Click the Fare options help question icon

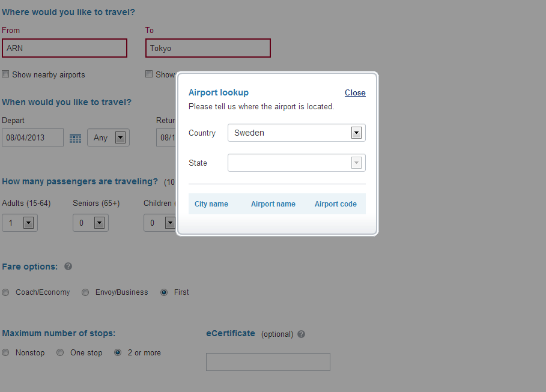[68, 267]
